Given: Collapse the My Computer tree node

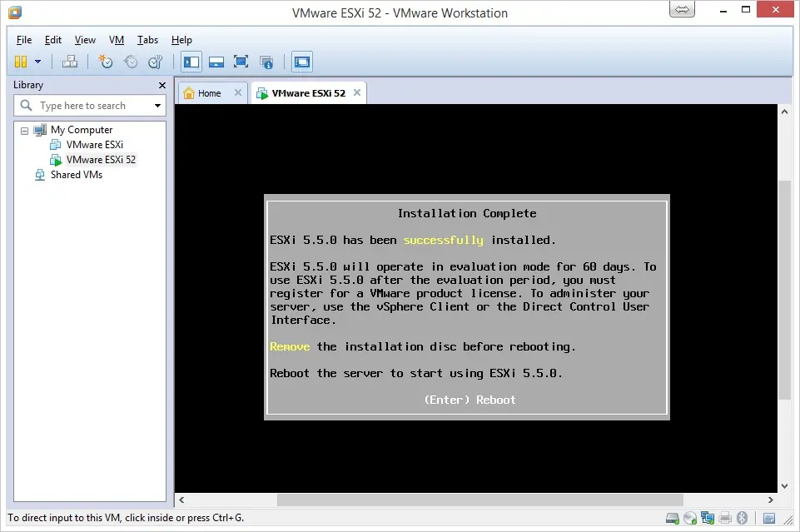Looking at the screenshot, I should tap(24, 131).
